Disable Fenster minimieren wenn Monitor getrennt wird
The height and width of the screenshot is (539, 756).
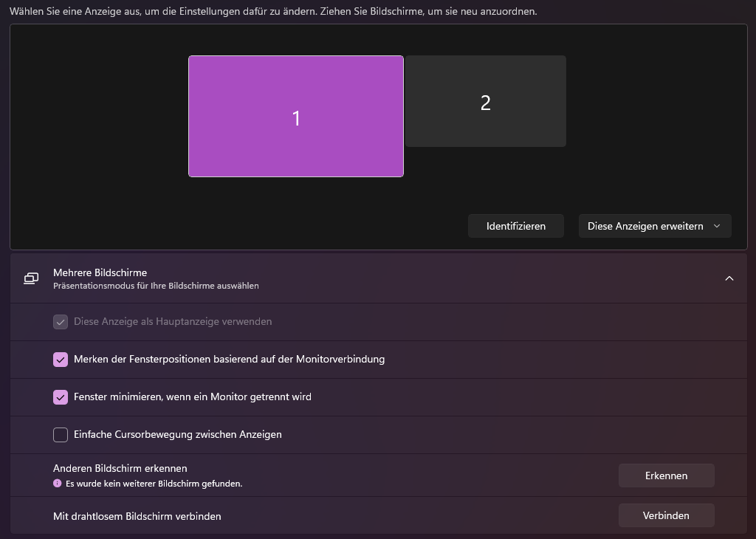(x=61, y=396)
